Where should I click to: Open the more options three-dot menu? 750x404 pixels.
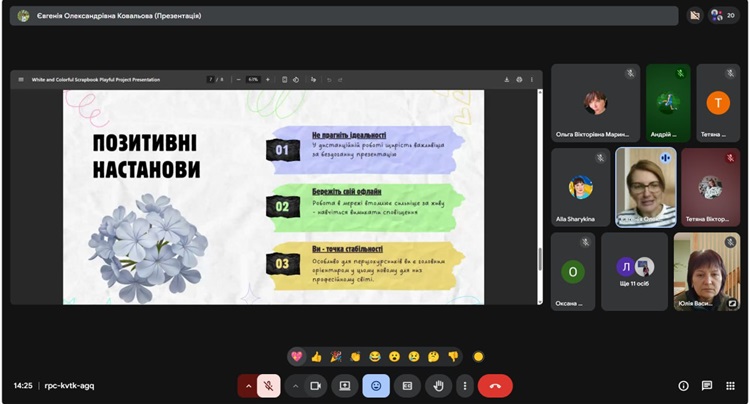[x=464, y=385]
